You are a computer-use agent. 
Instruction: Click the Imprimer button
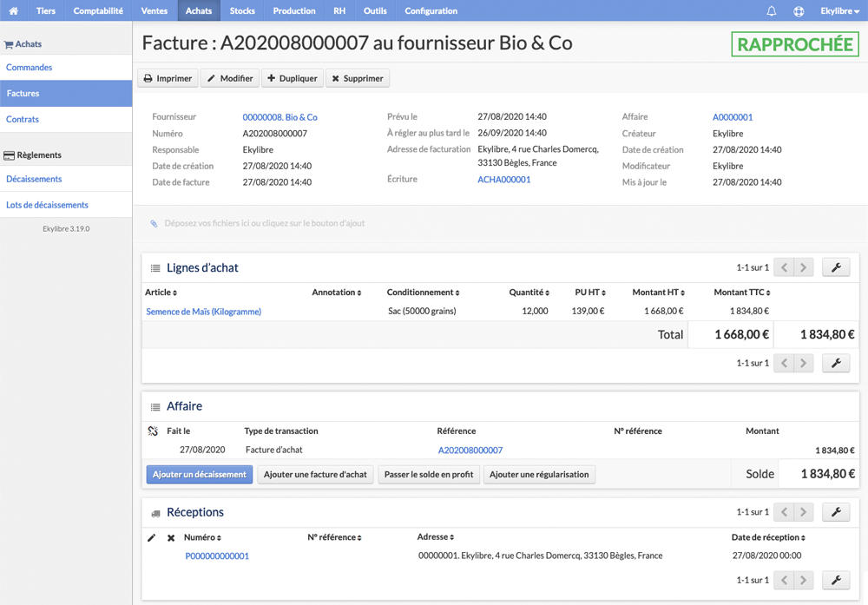tap(168, 78)
